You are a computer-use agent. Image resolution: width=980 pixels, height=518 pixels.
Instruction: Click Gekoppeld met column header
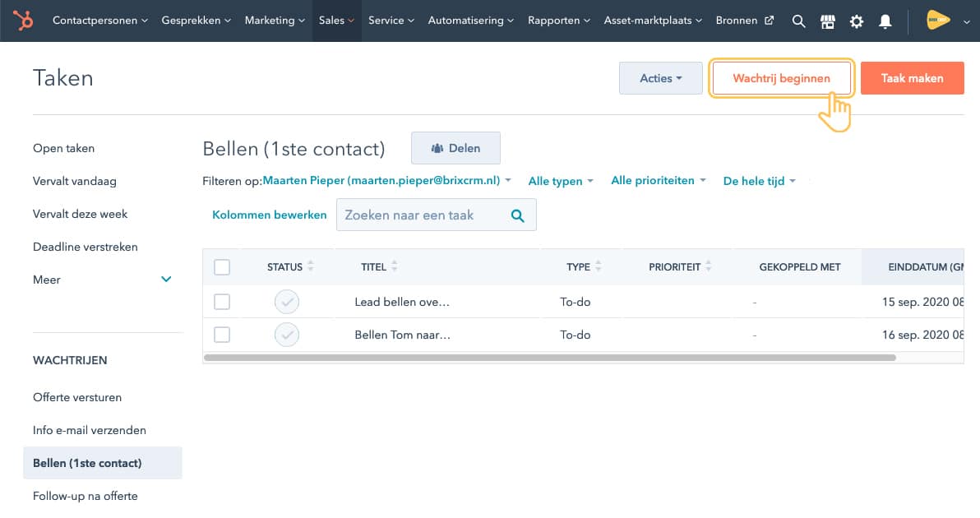(x=799, y=266)
